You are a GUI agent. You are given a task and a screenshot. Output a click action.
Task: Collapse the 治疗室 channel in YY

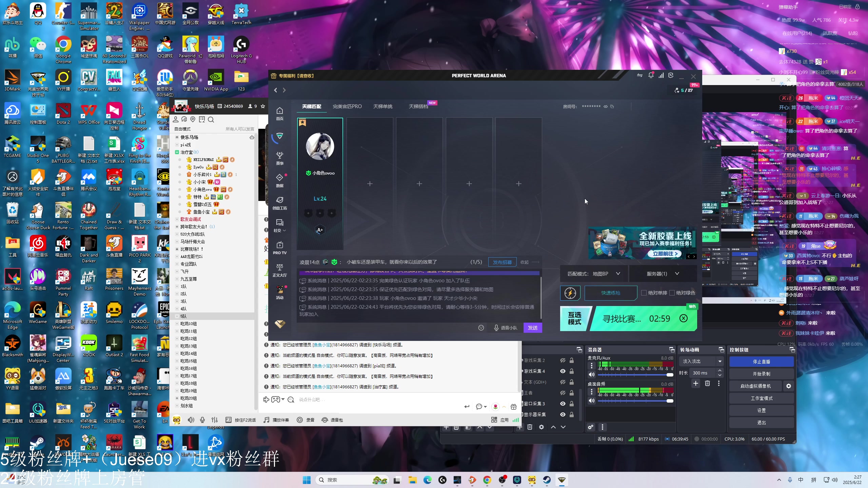177,152
